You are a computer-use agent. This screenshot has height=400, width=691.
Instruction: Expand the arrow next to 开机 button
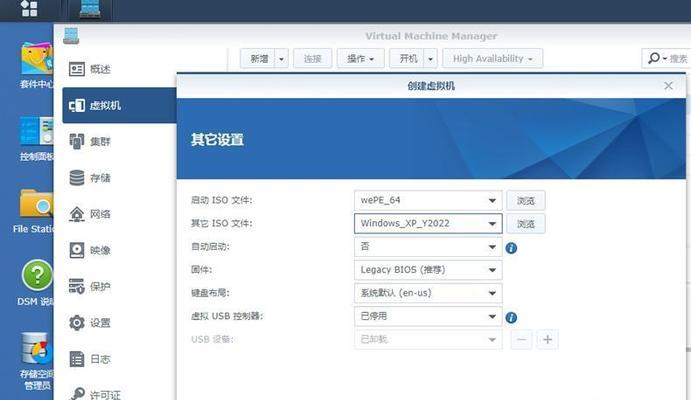tap(431, 59)
